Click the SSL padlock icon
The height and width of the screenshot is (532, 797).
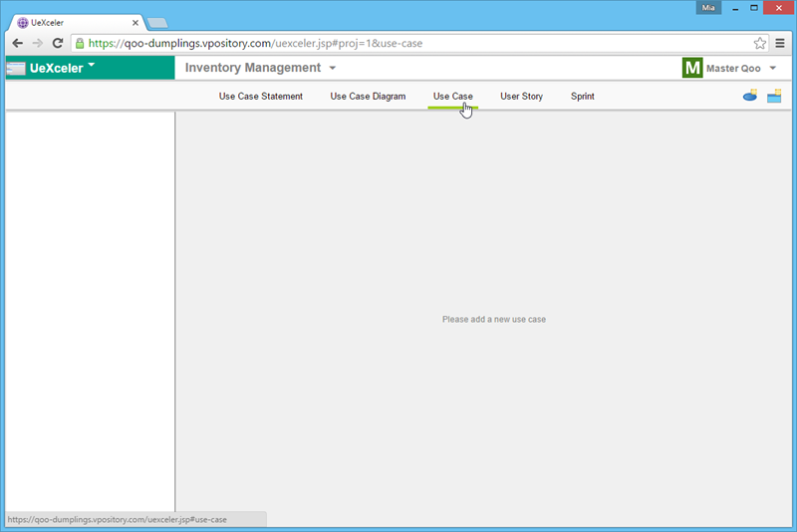click(x=80, y=43)
